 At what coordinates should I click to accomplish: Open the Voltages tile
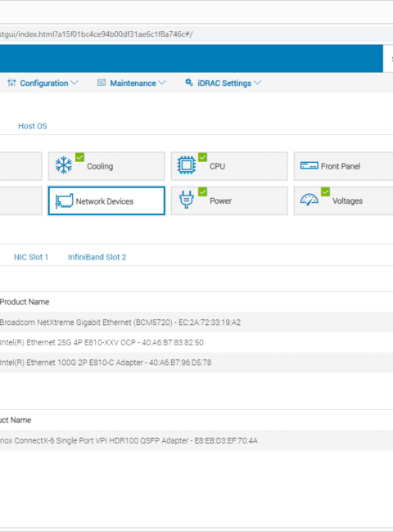click(343, 201)
